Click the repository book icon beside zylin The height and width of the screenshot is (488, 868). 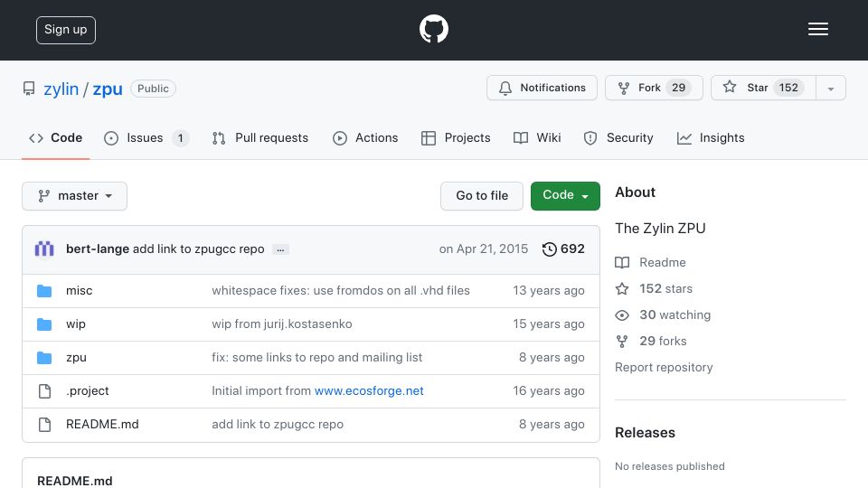point(29,89)
